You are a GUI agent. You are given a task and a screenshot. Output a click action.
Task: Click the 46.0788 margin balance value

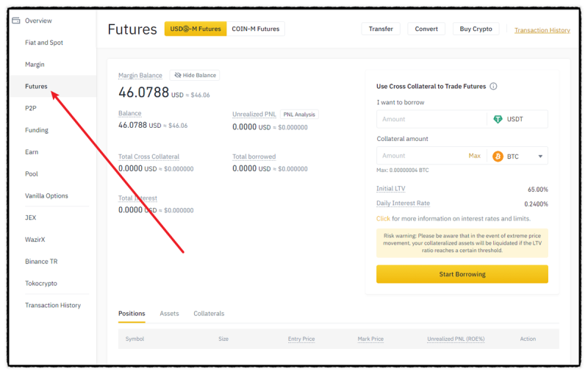coord(143,92)
